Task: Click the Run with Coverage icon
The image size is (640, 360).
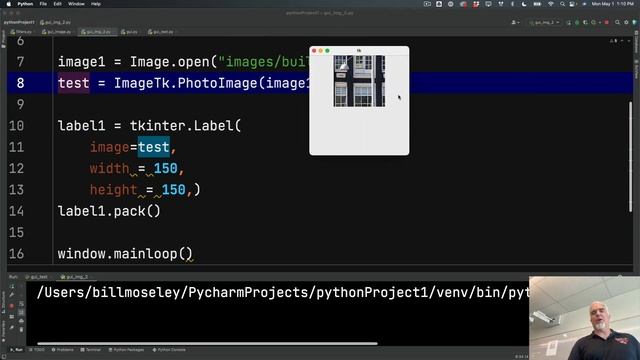Action: click(x=585, y=22)
